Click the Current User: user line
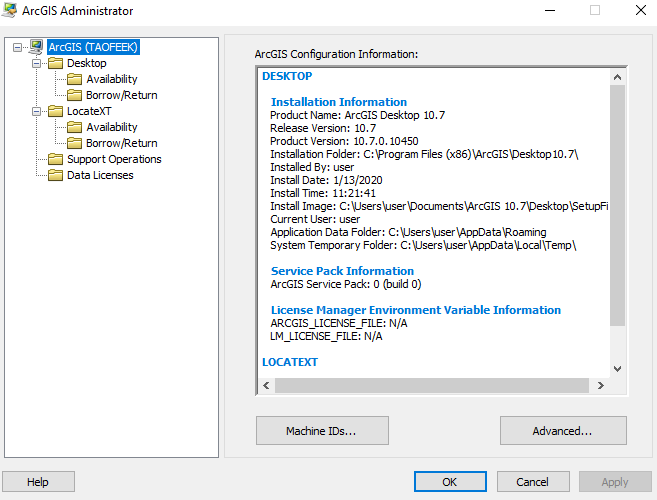Viewport: 657px width, 500px height. pyautogui.click(x=315, y=219)
